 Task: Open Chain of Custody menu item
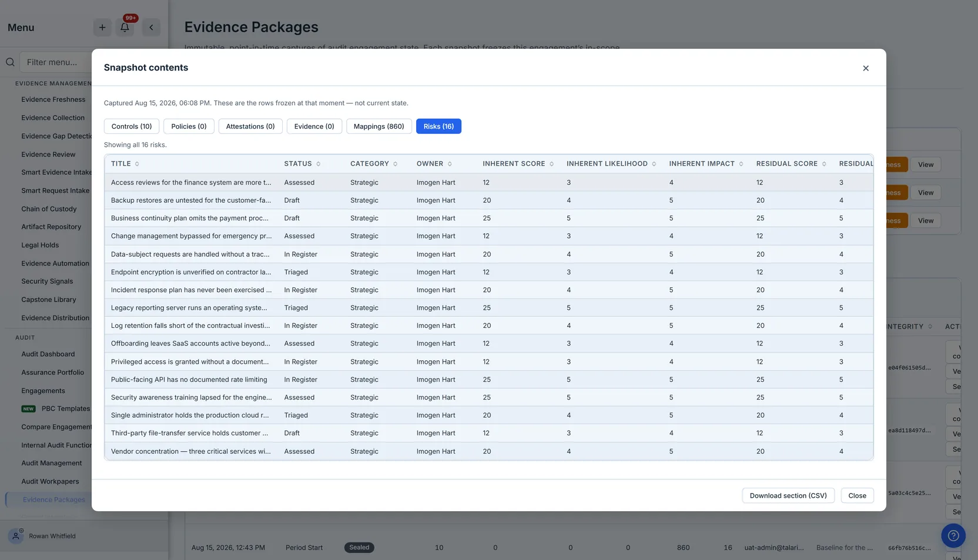pyautogui.click(x=49, y=209)
